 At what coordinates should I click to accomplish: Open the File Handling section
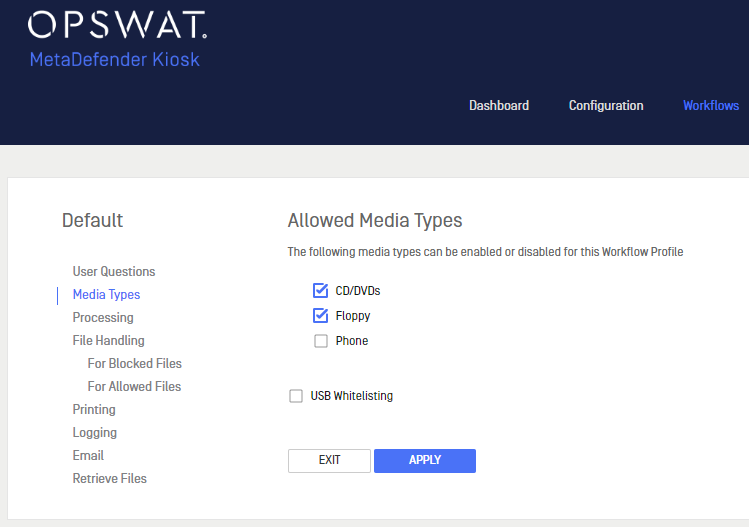point(108,341)
